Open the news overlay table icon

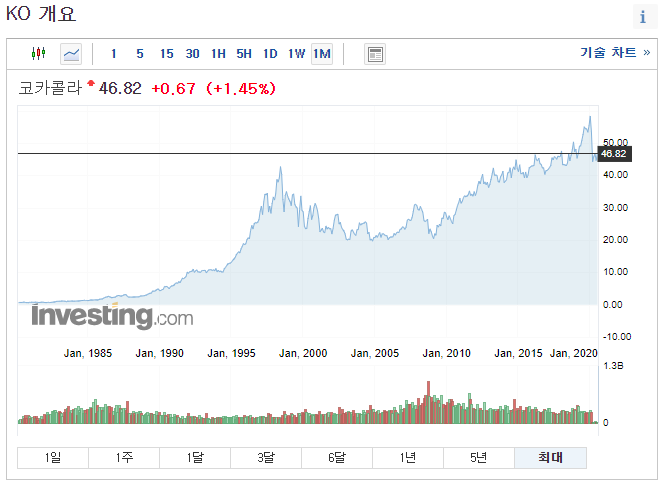(375, 54)
